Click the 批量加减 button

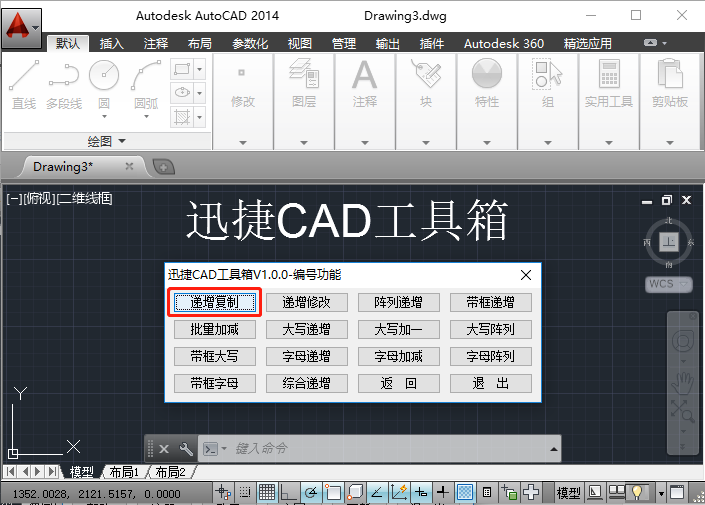[215, 329]
